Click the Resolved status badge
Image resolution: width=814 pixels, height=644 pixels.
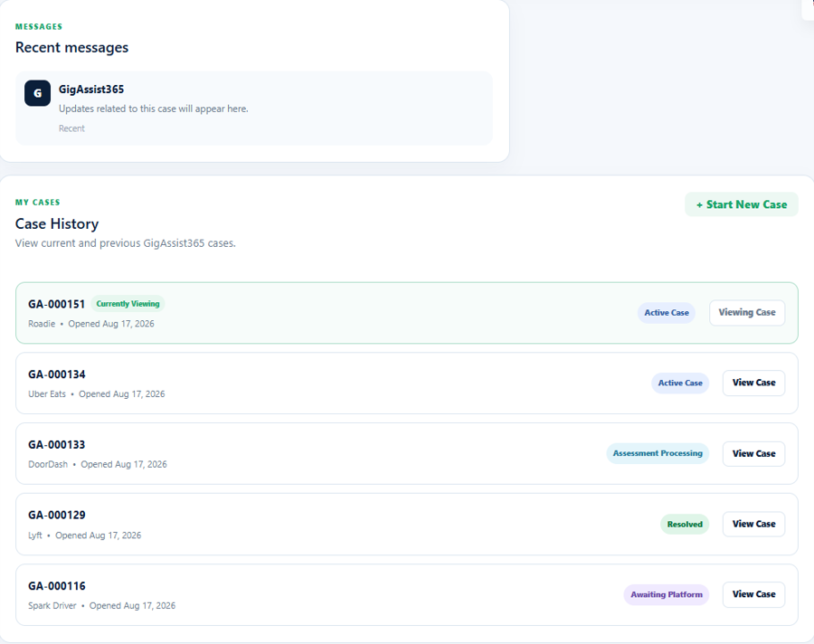685,524
